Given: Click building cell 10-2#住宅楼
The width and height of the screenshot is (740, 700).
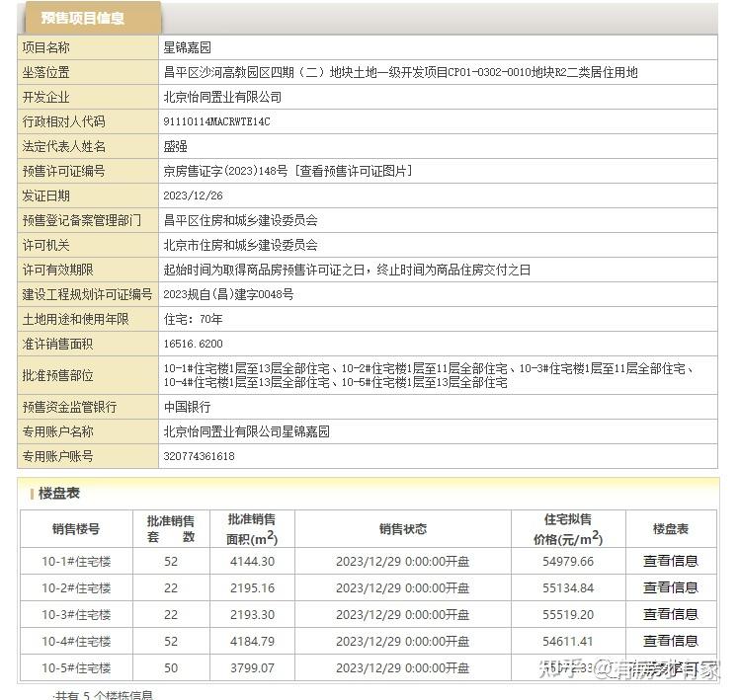Looking at the screenshot, I should [76, 588].
